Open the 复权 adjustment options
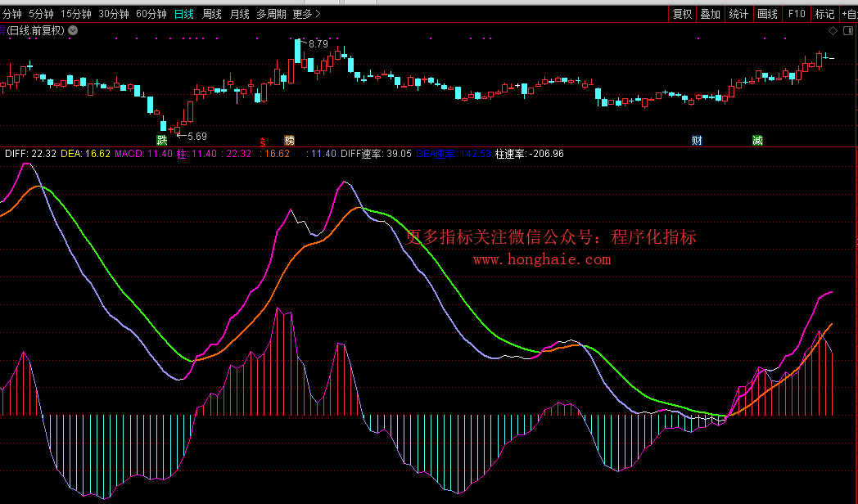This screenshot has height=504, width=858. 682,14
